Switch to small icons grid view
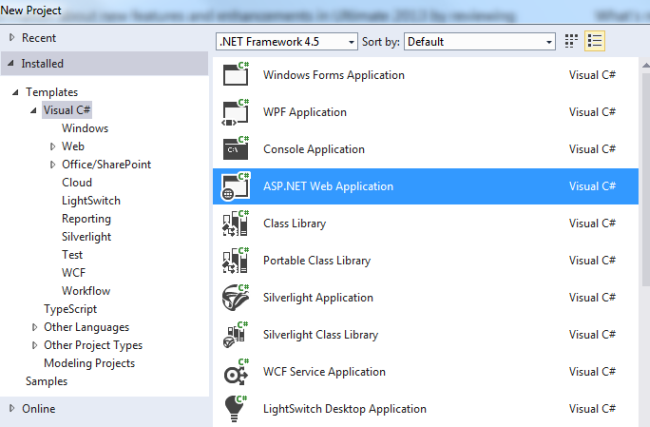This screenshot has height=427, width=650. click(571, 41)
